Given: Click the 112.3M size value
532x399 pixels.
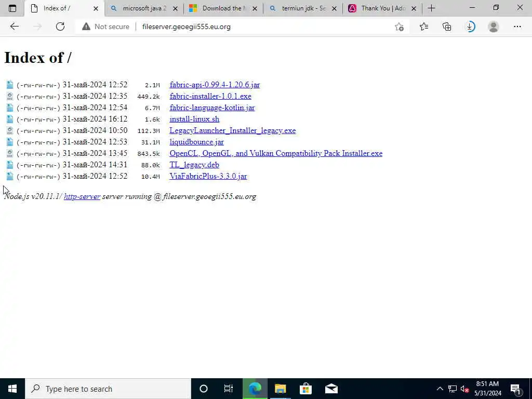Looking at the screenshot, I should 148,131.
